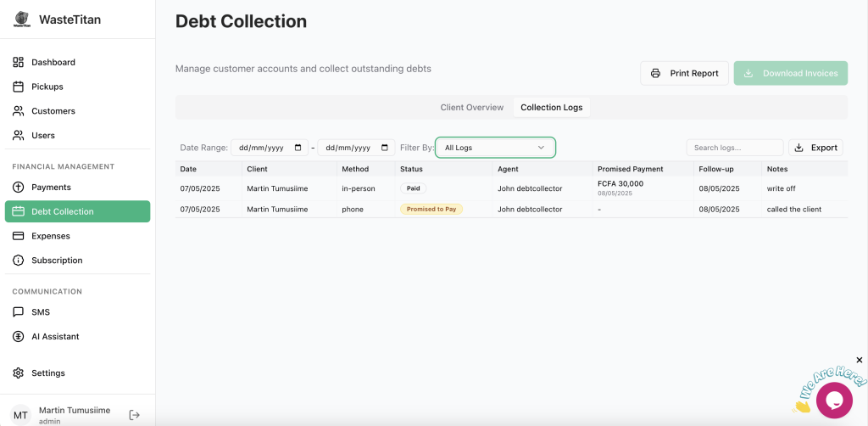
Task: Click the Promised Payment column header
Action: (631, 168)
